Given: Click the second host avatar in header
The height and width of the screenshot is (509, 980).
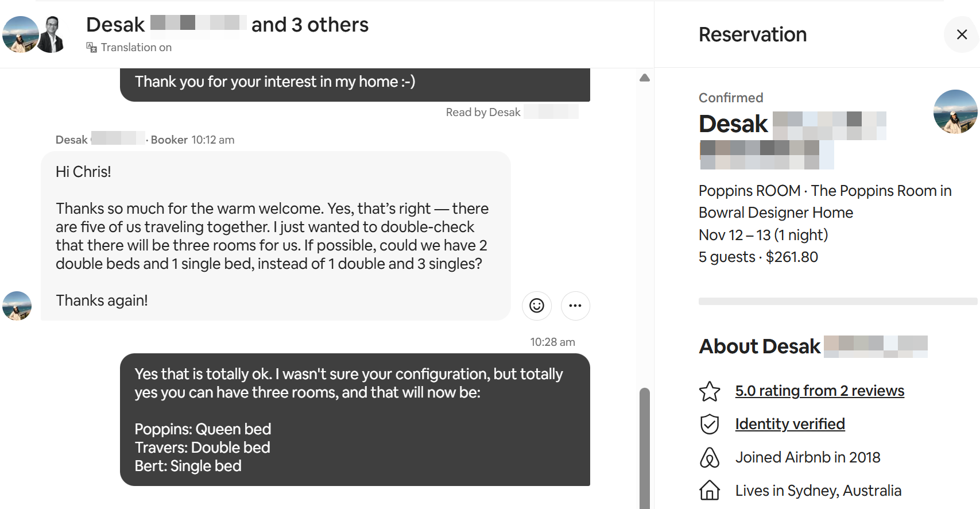Looking at the screenshot, I should tap(53, 34).
